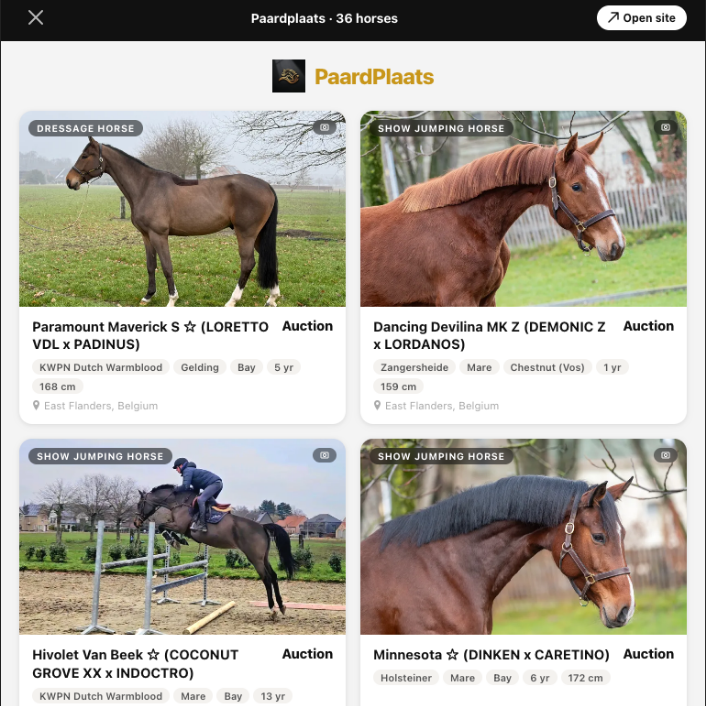
Task: Click the star icon beside Minnesota
Action: (x=453, y=655)
